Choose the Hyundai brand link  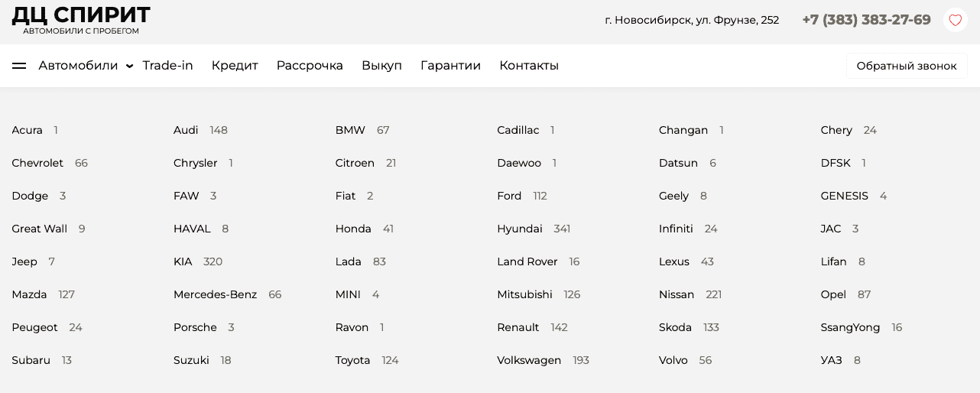point(520,229)
